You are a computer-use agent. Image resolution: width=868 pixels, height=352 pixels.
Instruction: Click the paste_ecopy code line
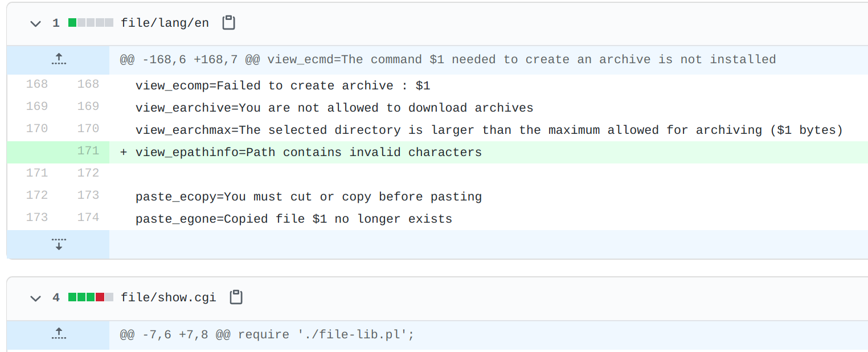pos(308,197)
